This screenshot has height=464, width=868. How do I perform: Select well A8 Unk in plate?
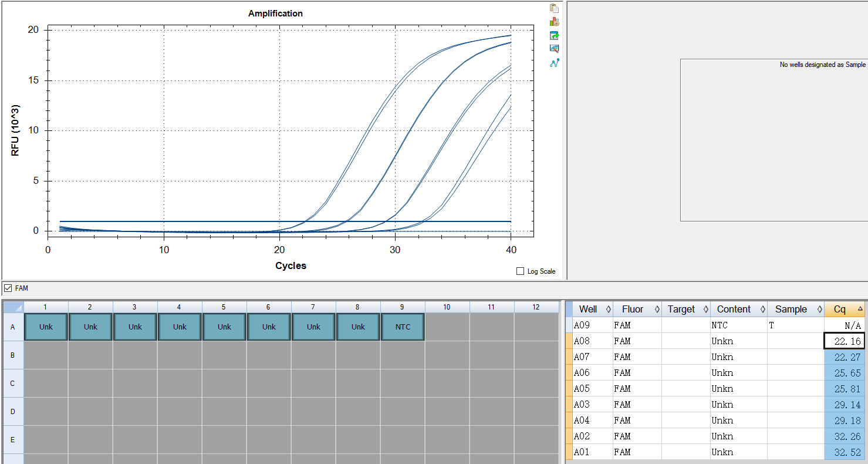point(358,327)
